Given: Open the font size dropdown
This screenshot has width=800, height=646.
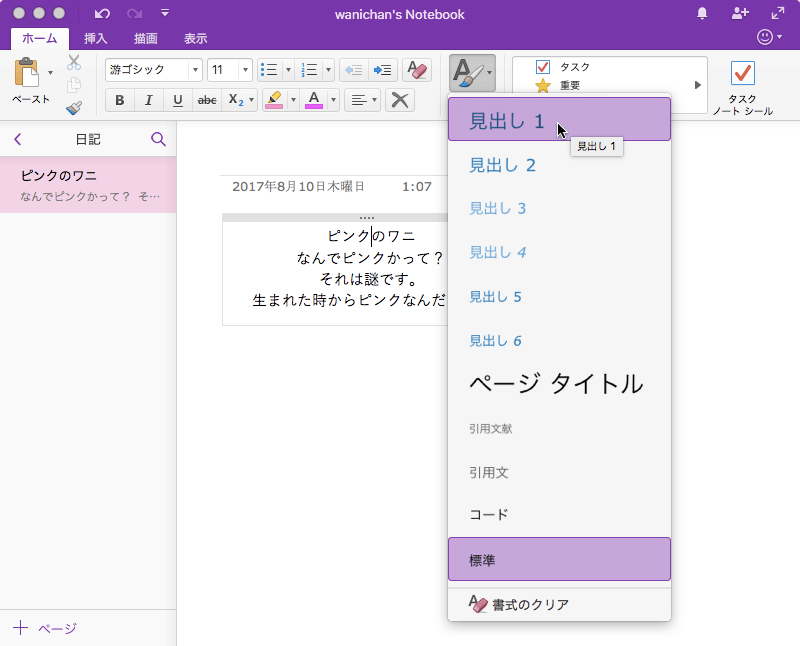Looking at the screenshot, I should [245, 70].
